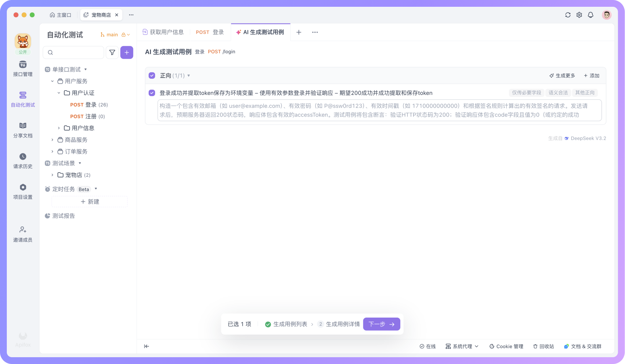The image size is (625, 364).
Task: Uncheck the 登录成功并提取token test case
Action: pyautogui.click(x=152, y=93)
